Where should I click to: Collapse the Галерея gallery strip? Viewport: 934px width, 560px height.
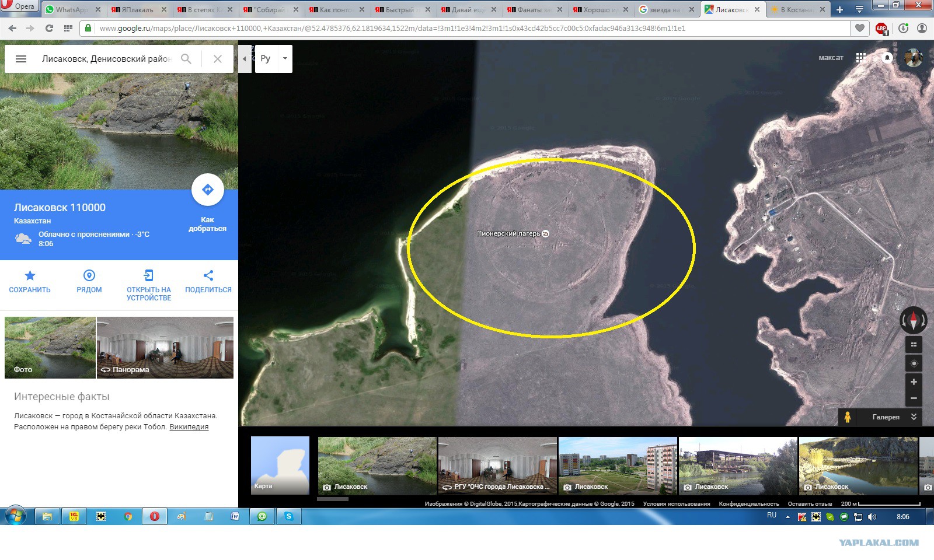[914, 416]
